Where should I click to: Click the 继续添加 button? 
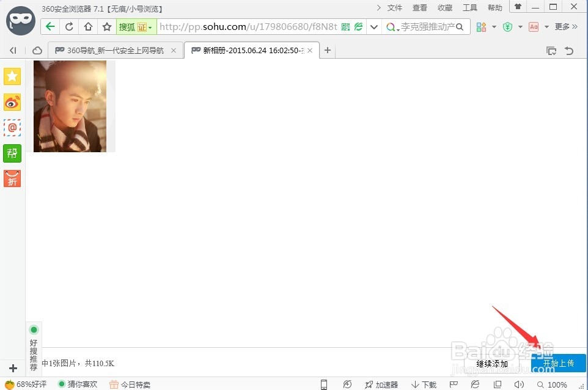click(491, 362)
